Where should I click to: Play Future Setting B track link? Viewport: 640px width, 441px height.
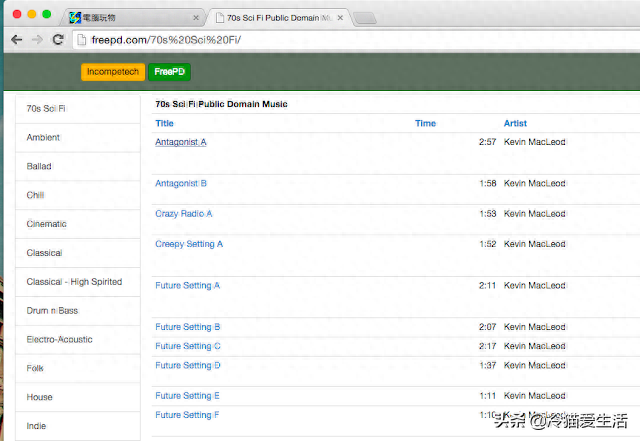pos(187,327)
